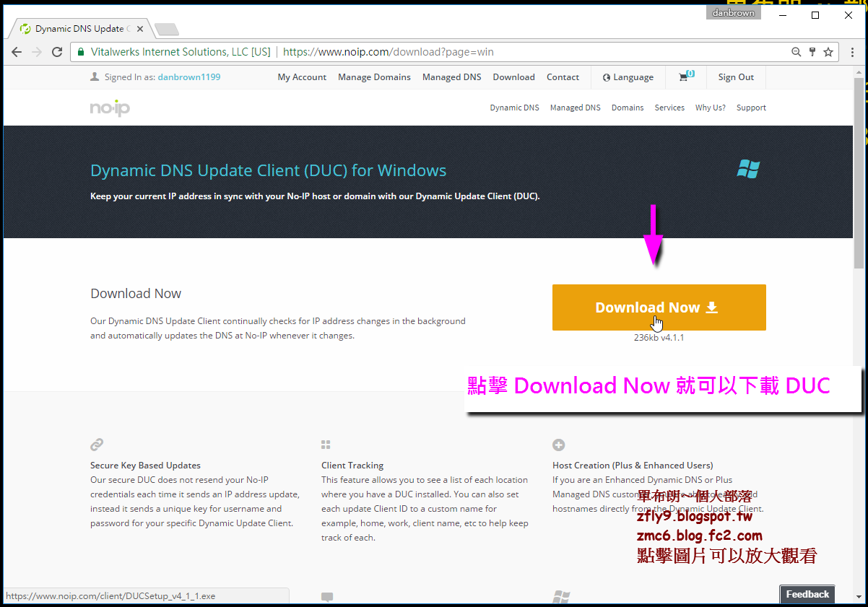The width and height of the screenshot is (868, 607).
Task: Open the Contact page
Action: 563,77
